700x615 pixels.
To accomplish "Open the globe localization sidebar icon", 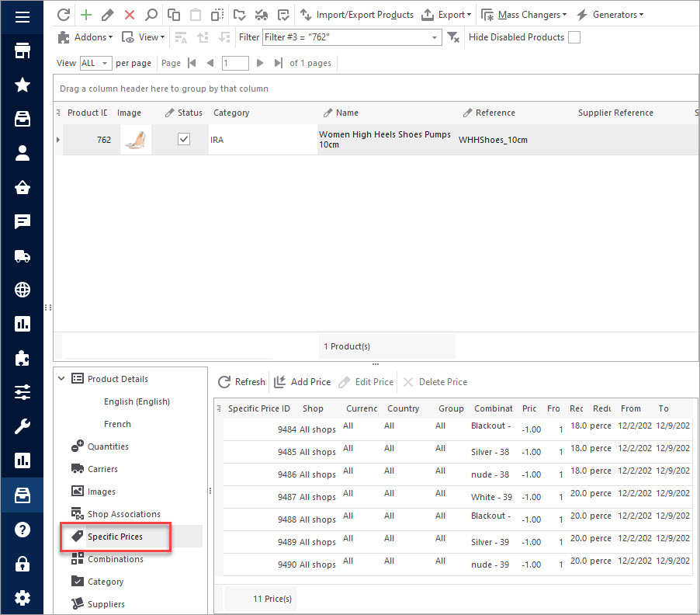I will click(x=23, y=290).
